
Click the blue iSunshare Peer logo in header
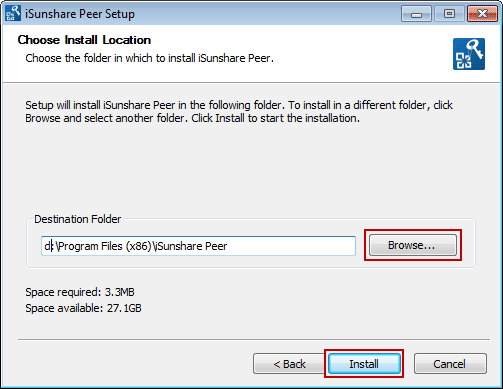click(469, 54)
